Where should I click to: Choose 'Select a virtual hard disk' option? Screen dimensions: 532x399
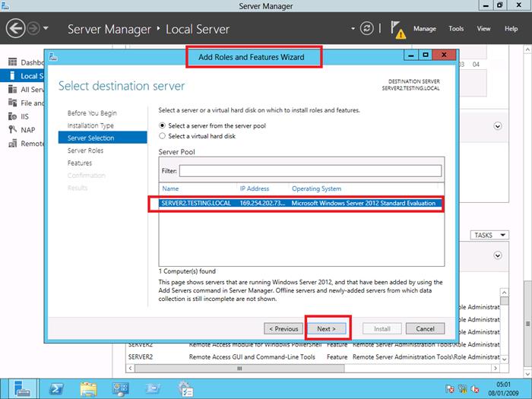[x=162, y=136]
